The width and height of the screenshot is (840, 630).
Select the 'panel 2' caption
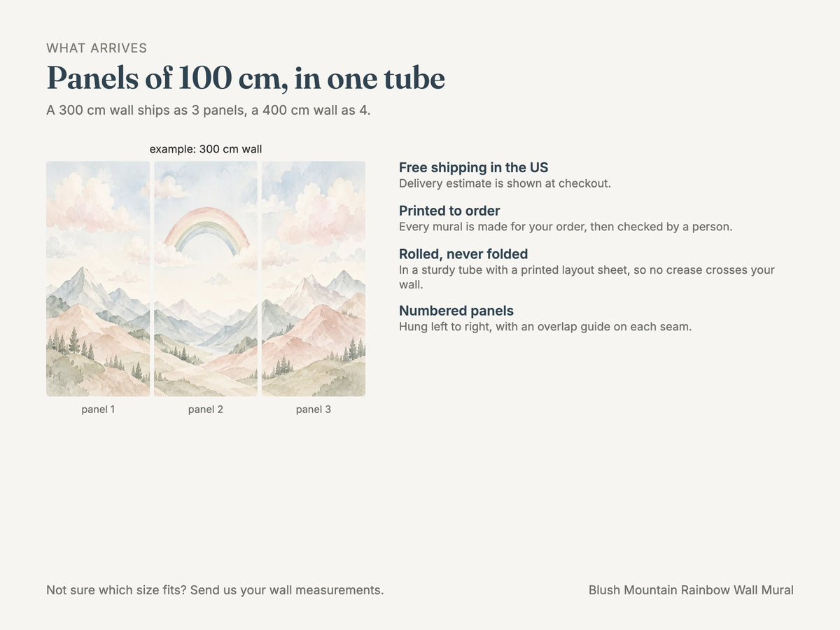click(206, 409)
